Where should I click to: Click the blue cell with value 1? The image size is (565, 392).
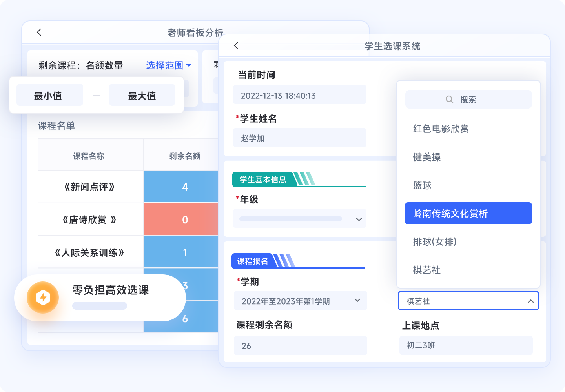[x=181, y=252]
